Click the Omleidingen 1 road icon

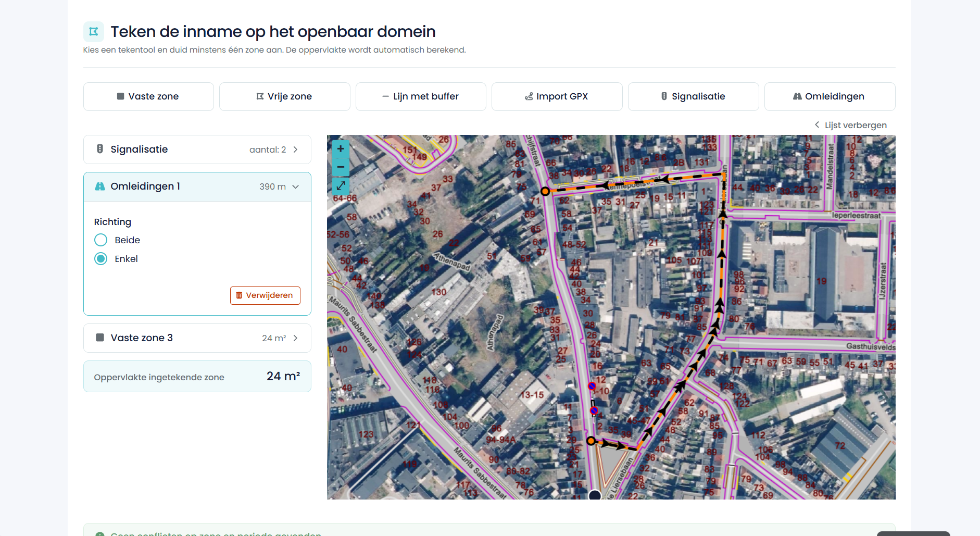[x=100, y=186]
